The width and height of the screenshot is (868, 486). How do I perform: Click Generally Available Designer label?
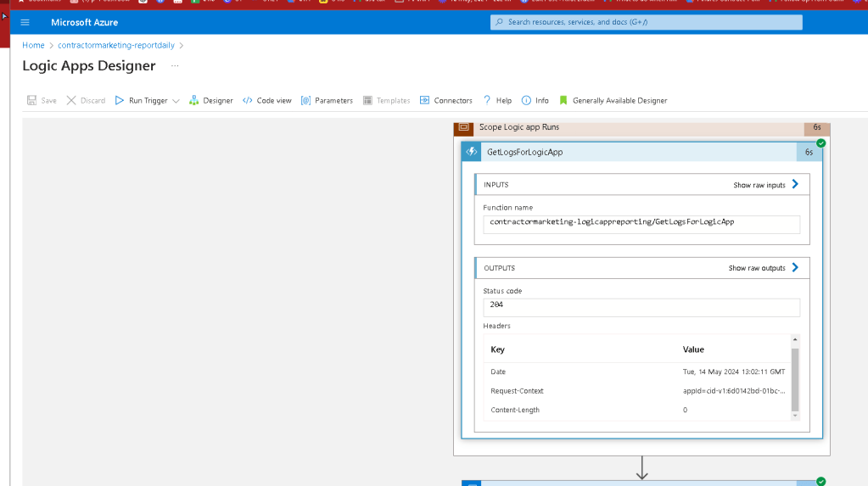[x=620, y=101]
